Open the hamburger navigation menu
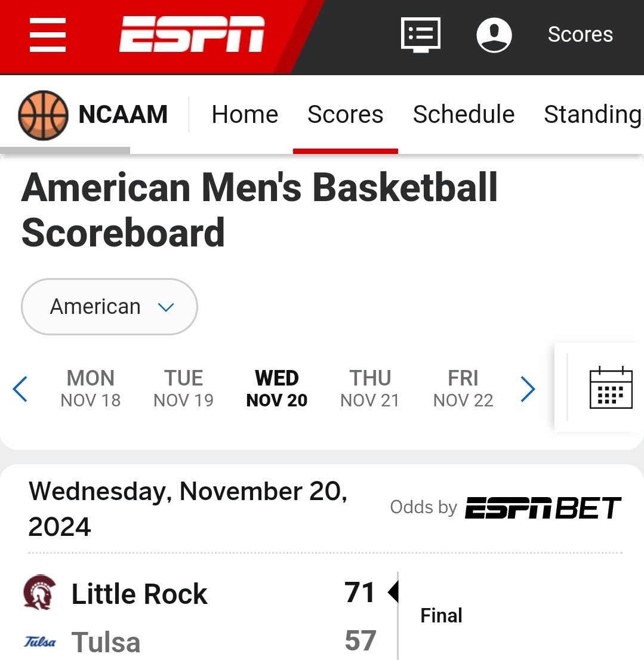Image resolution: width=644 pixels, height=660 pixels. [48, 35]
